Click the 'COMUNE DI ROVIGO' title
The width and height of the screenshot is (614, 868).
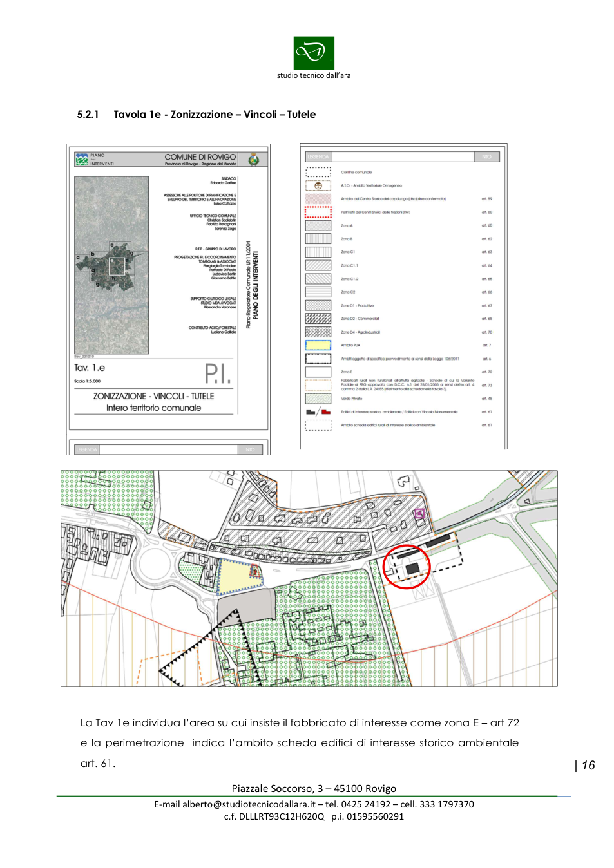tap(200, 156)
